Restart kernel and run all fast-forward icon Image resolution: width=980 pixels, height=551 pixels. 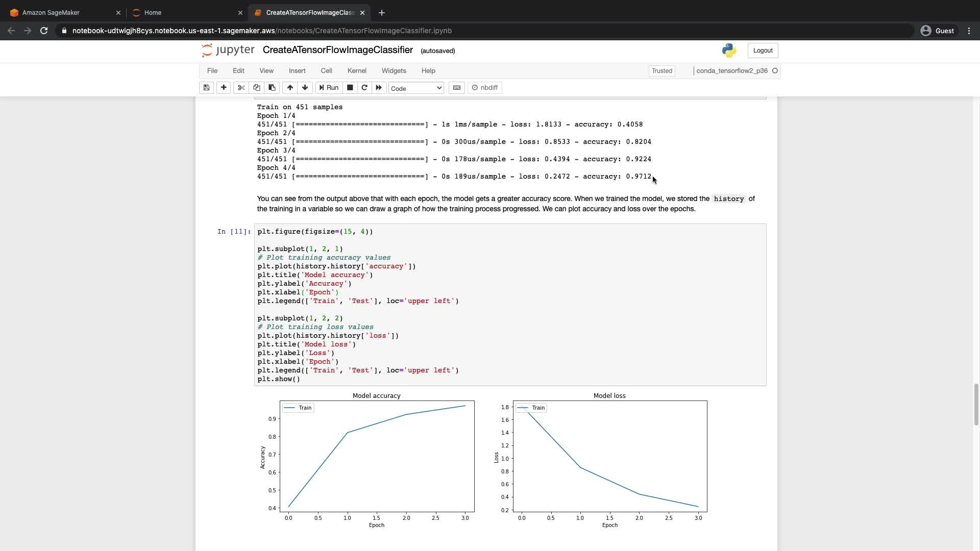379,88
